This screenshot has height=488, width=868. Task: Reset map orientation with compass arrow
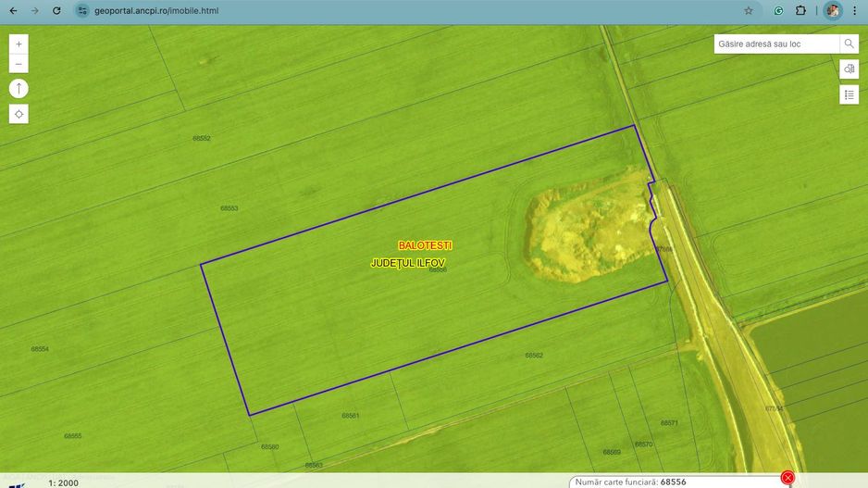[x=19, y=89]
